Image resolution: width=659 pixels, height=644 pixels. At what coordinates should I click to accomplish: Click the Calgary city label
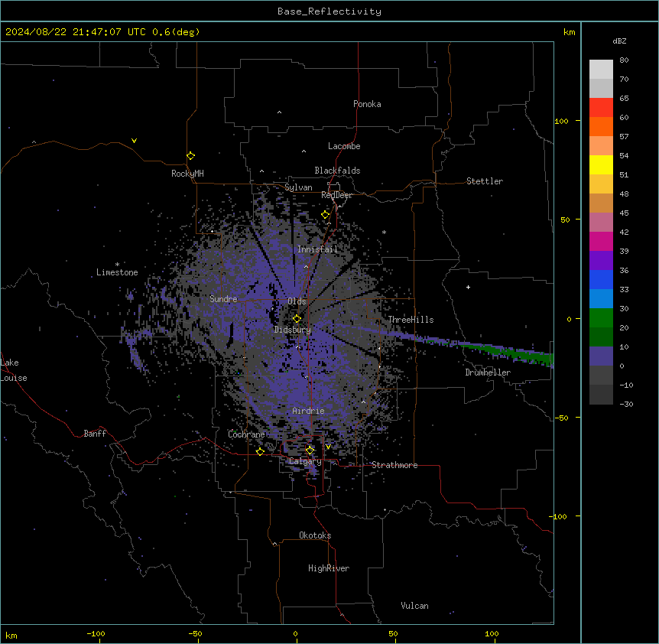[305, 461]
